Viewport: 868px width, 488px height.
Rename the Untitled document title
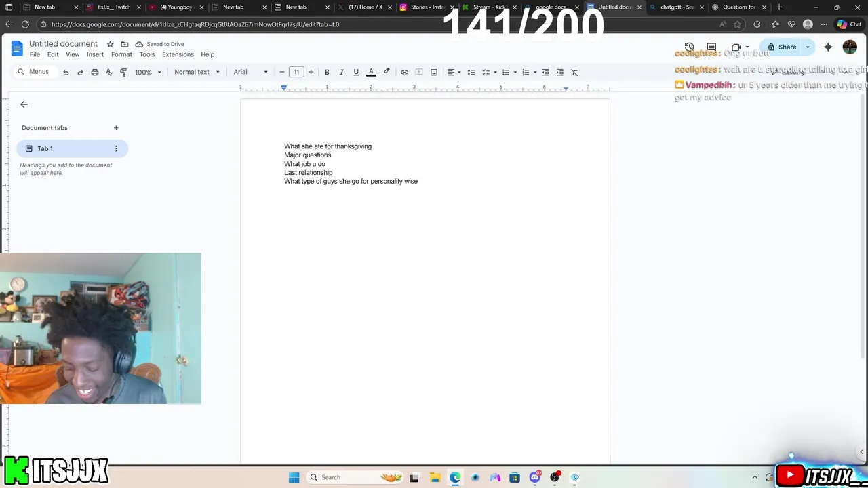(x=64, y=44)
